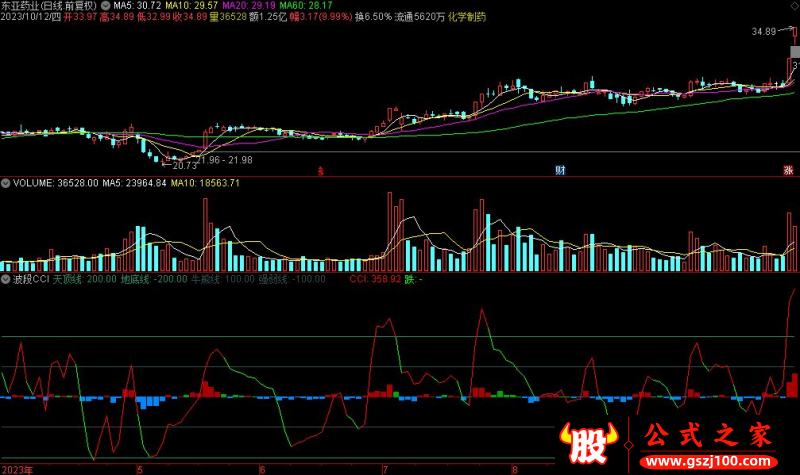Click the 波段CCI indicator name
The height and width of the screenshot is (475, 800).
point(31,279)
